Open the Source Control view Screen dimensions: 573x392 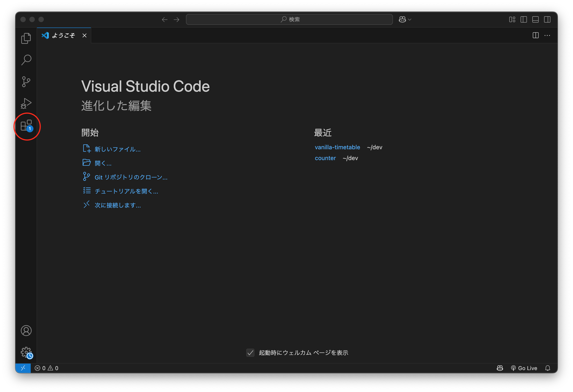pos(26,82)
